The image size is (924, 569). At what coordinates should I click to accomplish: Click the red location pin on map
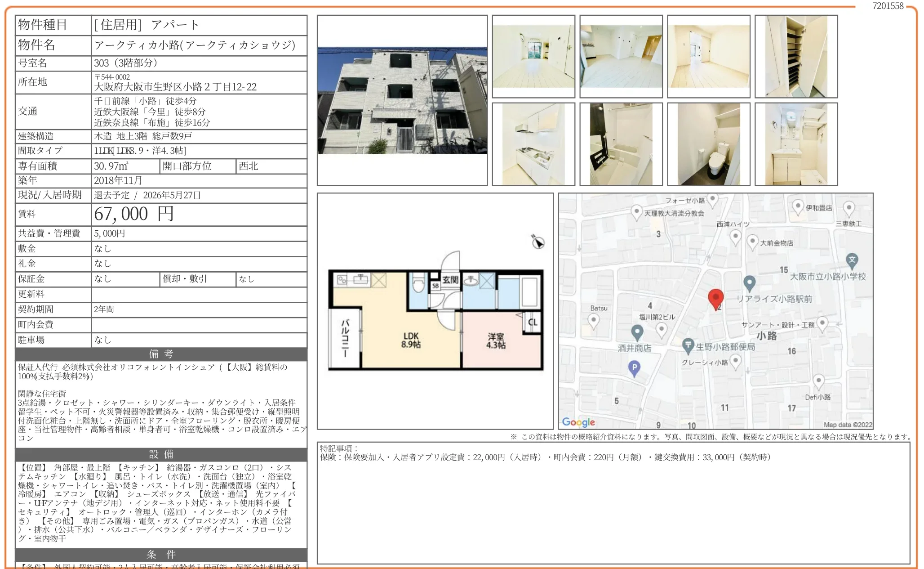point(715,298)
